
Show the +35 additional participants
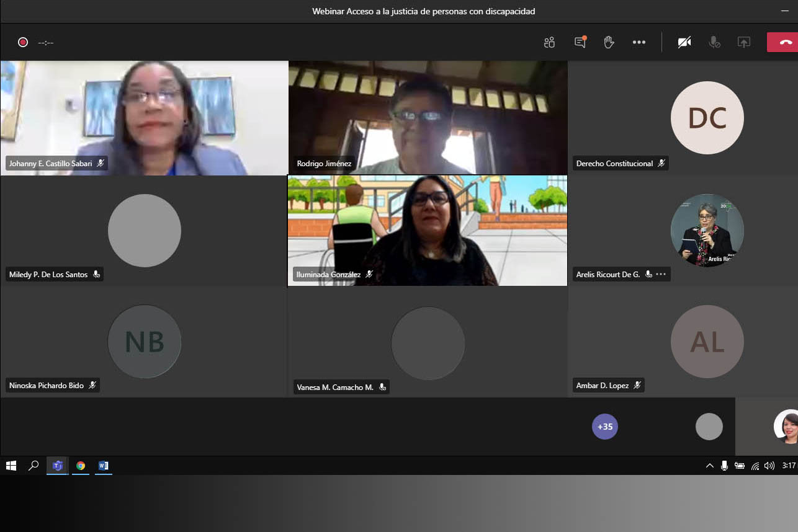tap(604, 427)
